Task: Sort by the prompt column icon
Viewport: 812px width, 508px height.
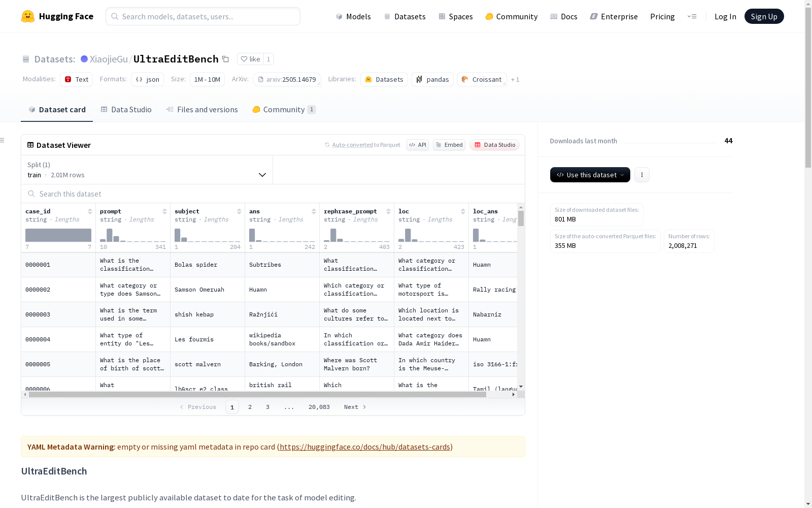Action: (x=164, y=211)
